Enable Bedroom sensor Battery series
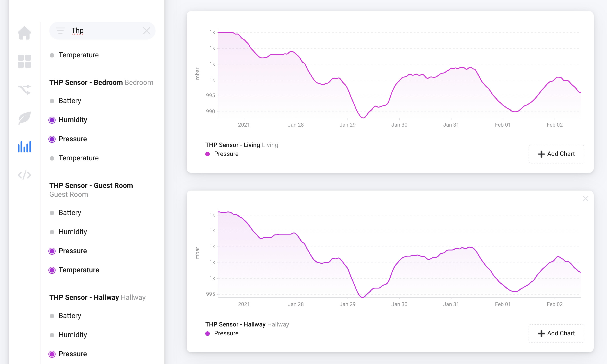This screenshot has height=364, width=607. pyautogui.click(x=52, y=101)
